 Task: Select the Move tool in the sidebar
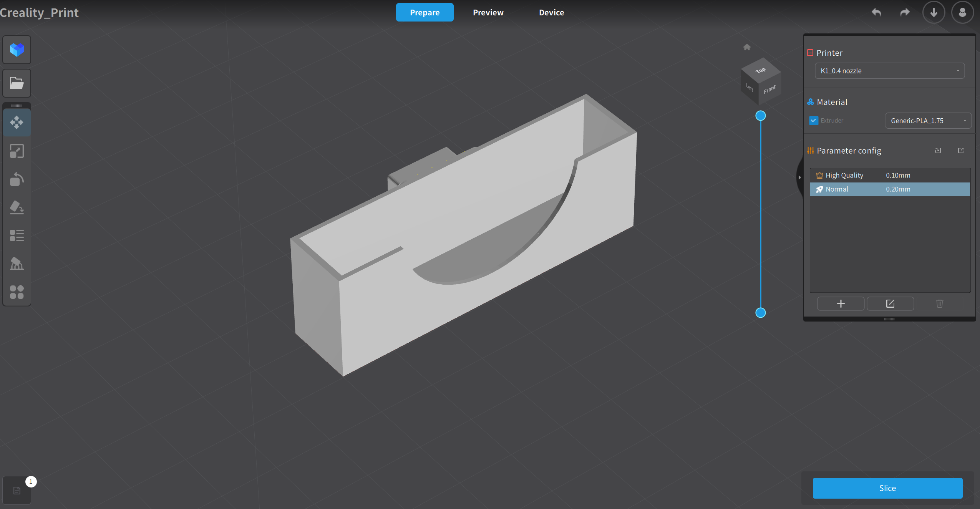pos(17,122)
